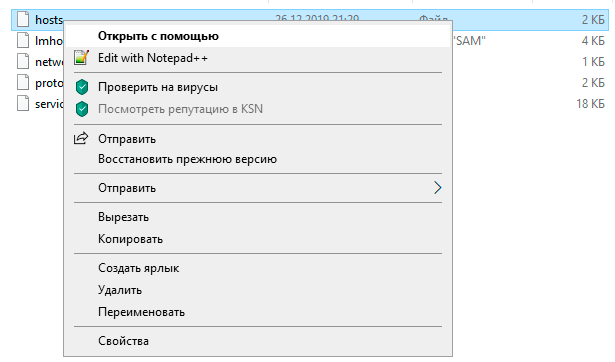Select 'Вырезать' from context menu
The width and height of the screenshot is (615, 362).
pyautogui.click(x=258, y=217)
